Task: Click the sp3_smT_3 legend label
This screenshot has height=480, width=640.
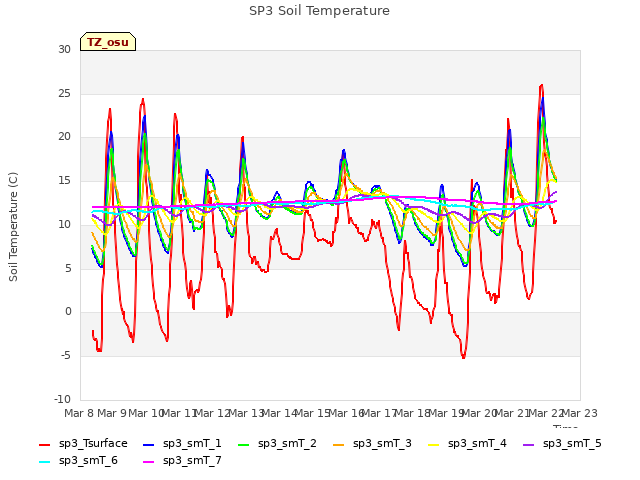Action: (382, 443)
